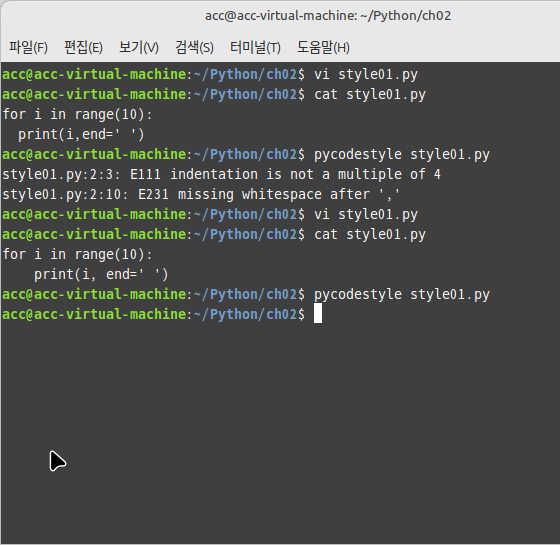560x545 pixels.
Task: Click the corrected line 'print(i, end=' ')'
Action: pos(101,274)
